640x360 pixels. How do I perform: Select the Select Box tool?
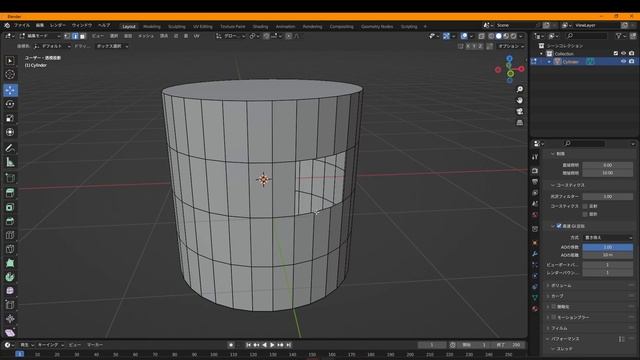pyautogui.click(x=10, y=61)
